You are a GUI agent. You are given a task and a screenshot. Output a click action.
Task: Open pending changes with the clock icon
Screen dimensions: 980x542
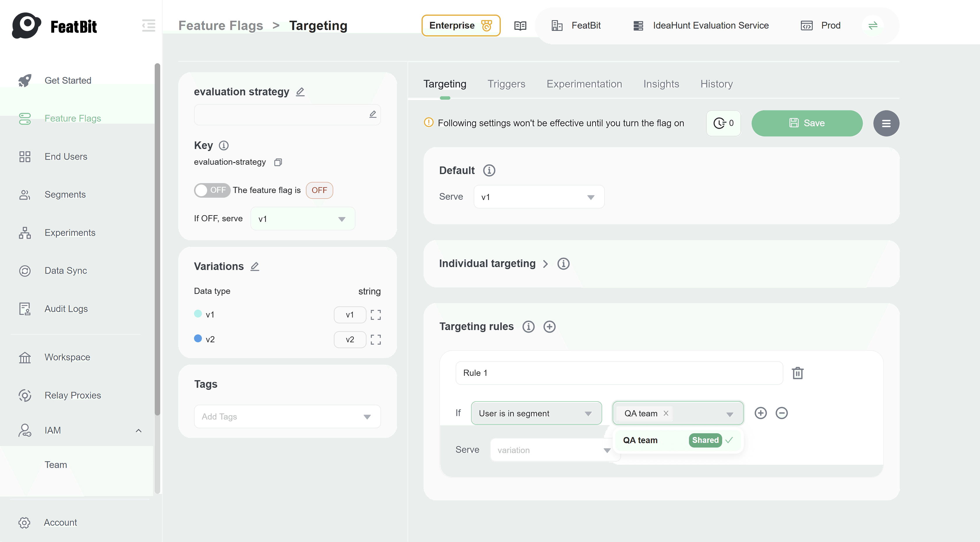[x=722, y=123]
